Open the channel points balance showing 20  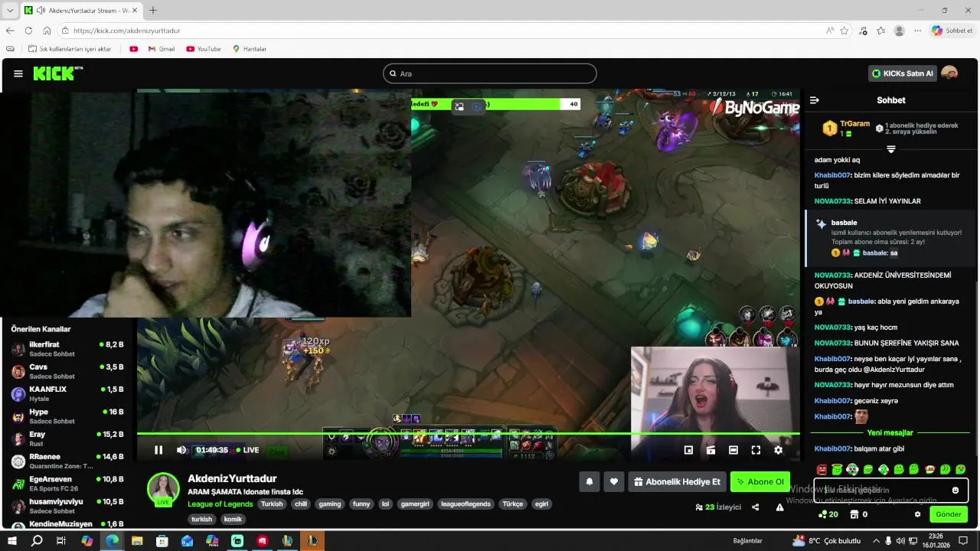click(828, 514)
